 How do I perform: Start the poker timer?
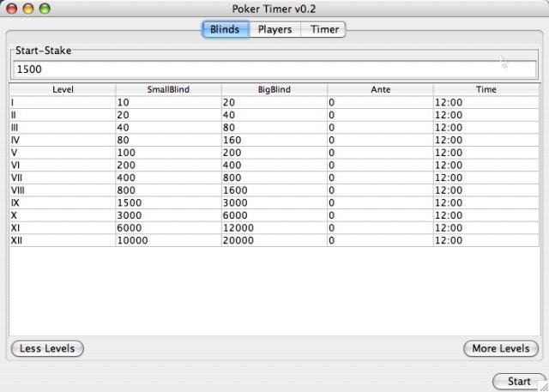pos(519,381)
